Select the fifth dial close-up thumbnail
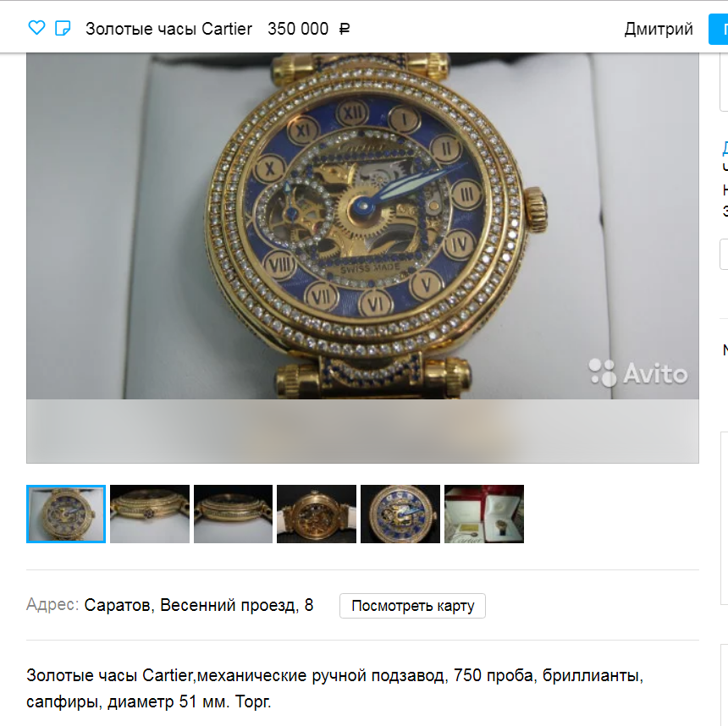This screenshot has height=726, width=728. (400, 514)
